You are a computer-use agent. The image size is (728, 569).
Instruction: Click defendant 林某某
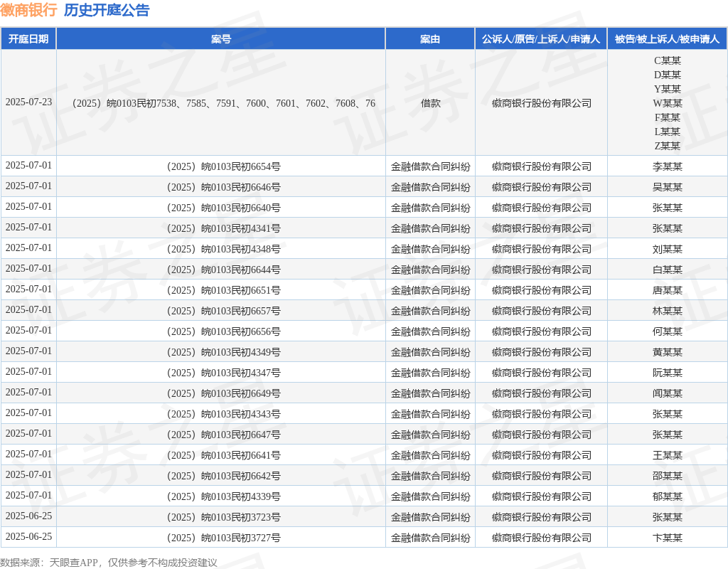667,311
